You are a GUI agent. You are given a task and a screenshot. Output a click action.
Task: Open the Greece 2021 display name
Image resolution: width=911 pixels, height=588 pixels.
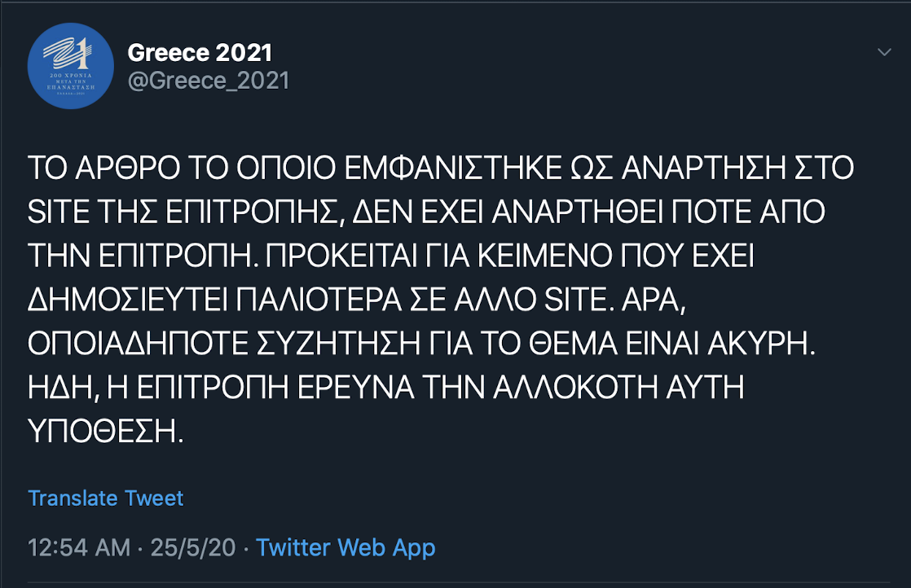(200, 52)
